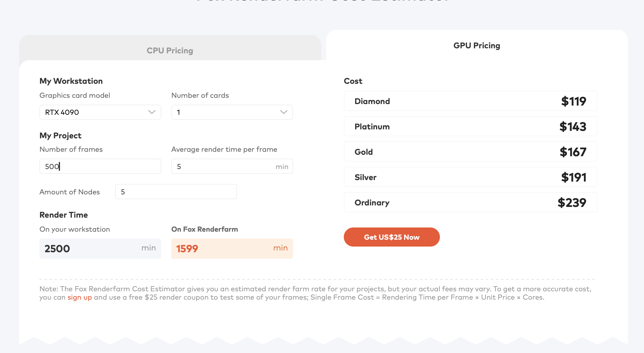Click the Graphics card model label
This screenshot has height=353, width=644.
(x=75, y=95)
